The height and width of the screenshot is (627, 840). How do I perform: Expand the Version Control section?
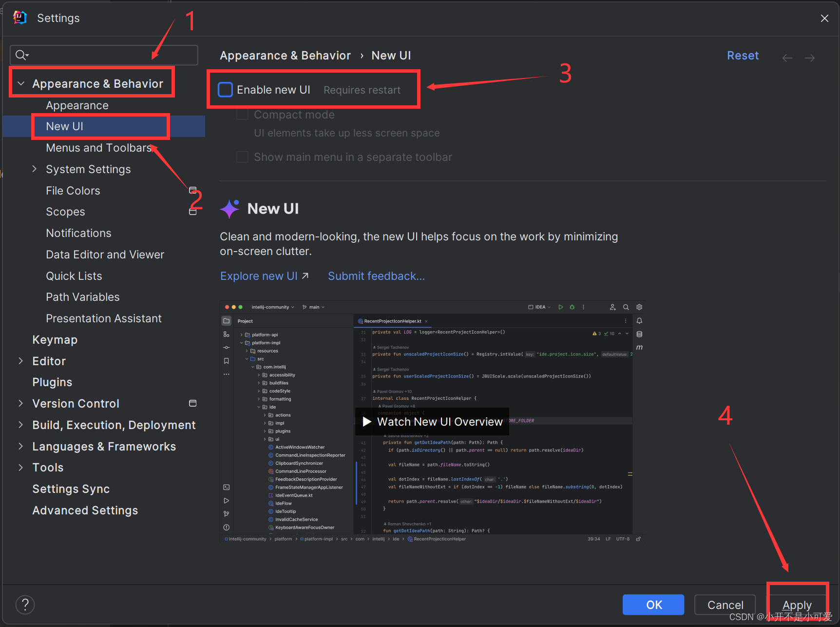(x=21, y=403)
